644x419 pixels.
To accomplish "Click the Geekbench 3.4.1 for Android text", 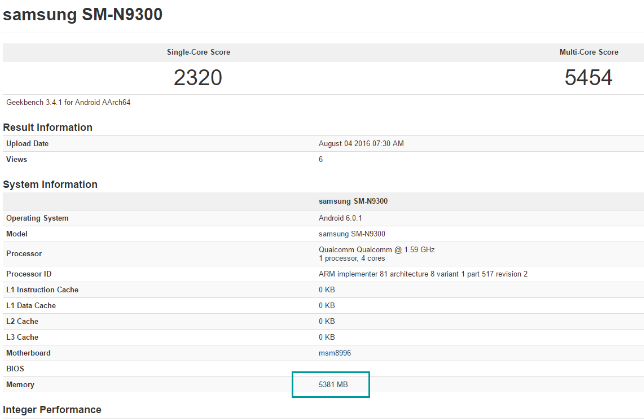I will 68,102.
